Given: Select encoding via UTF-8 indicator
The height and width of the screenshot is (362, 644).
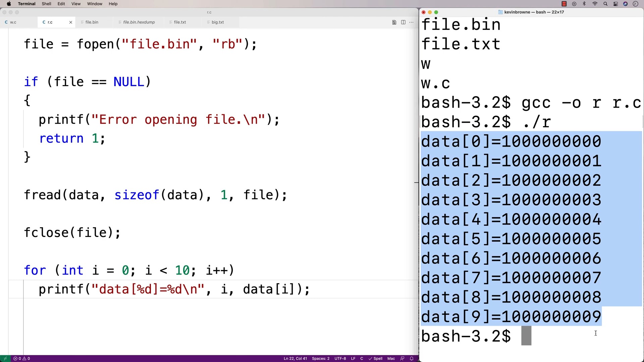Looking at the screenshot, I should point(340,358).
